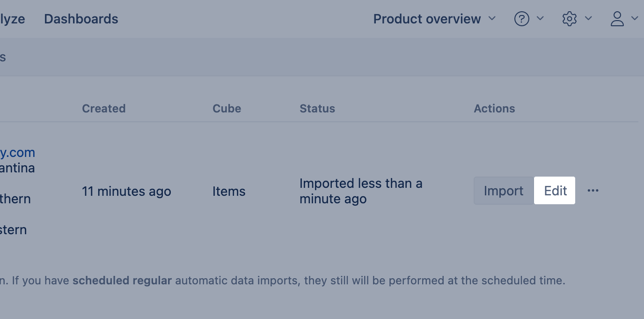Click the Actions column header
Viewport: 644px width, 319px height.
coord(494,109)
